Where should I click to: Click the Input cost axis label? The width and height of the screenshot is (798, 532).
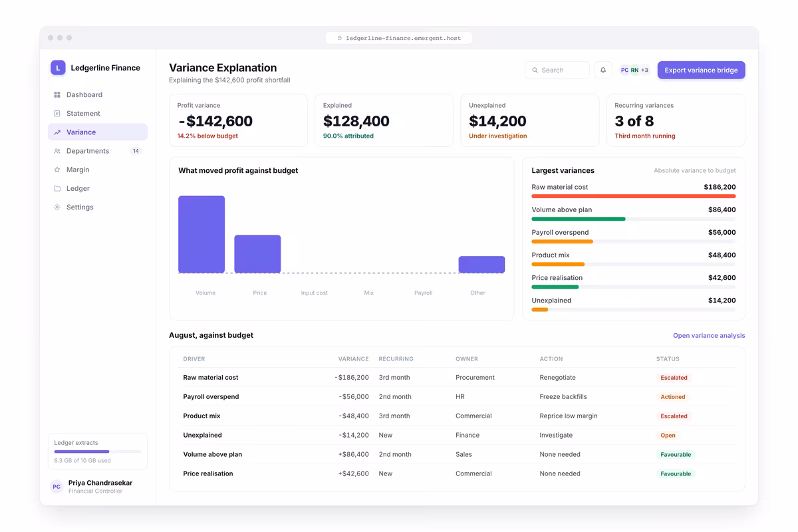pyautogui.click(x=314, y=293)
